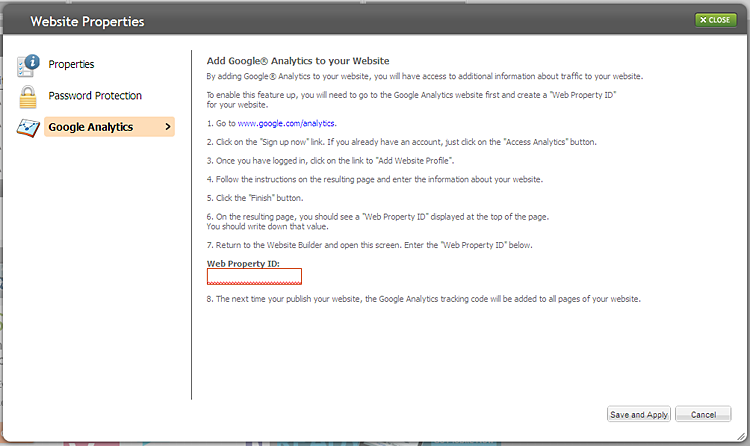Viewport: 750px width, 446px height.
Task: Click the Properties info icon
Action: 28,65
